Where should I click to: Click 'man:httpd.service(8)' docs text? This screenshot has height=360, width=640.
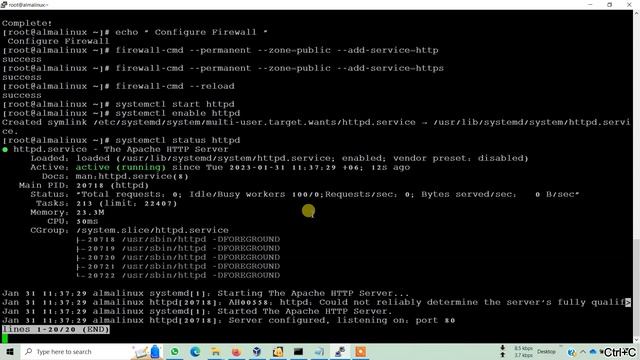(132, 176)
